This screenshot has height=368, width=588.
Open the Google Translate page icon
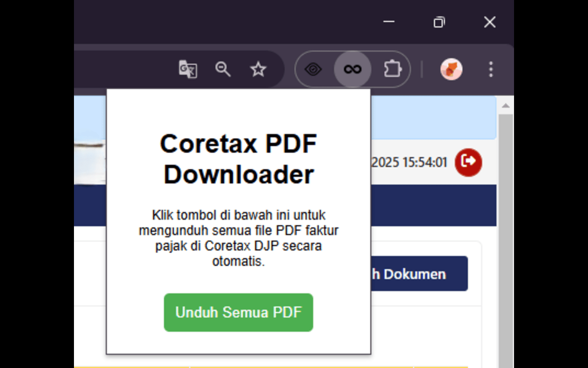[x=188, y=70]
